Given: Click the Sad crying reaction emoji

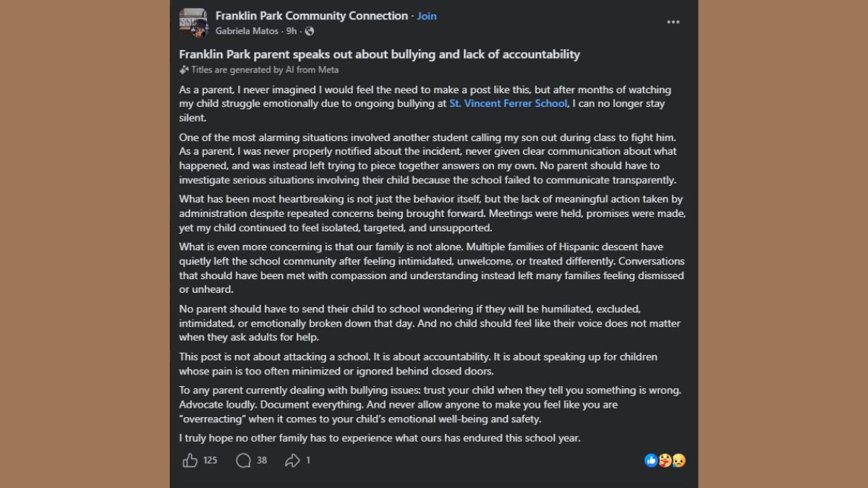Looking at the screenshot, I should click(678, 461).
